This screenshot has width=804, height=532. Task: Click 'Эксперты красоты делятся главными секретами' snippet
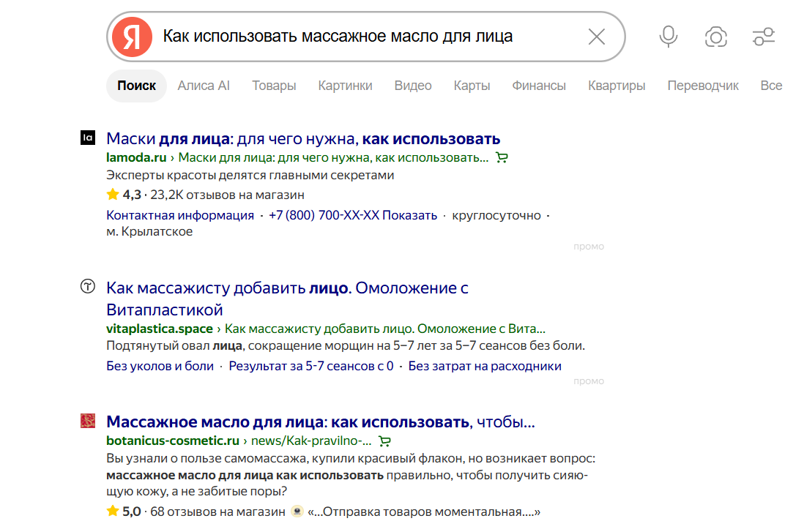coord(250,176)
